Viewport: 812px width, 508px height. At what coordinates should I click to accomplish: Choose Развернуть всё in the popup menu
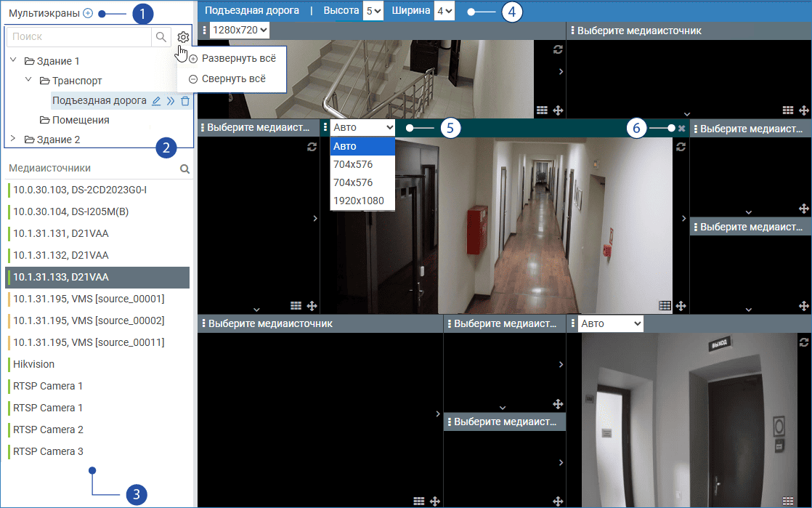[238, 57]
